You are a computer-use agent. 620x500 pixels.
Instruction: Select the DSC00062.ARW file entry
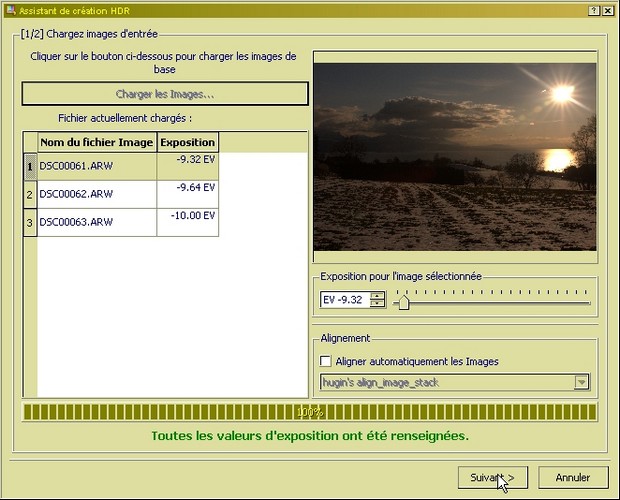(x=96, y=194)
